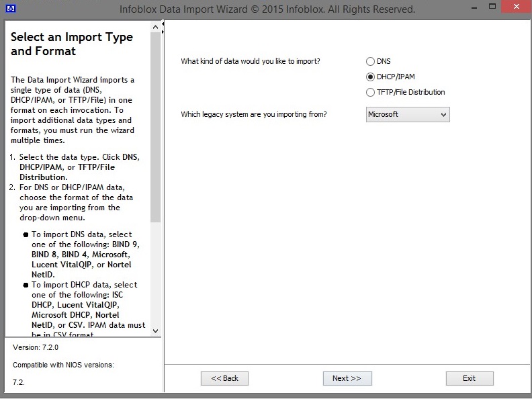Pick the TFTP/File Distribution radio button

click(x=370, y=93)
